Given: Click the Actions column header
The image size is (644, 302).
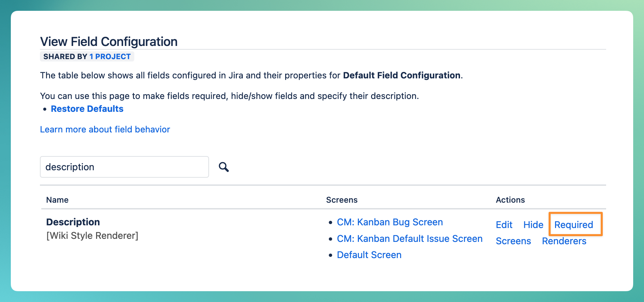Looking at the screenshot, I should 510,200.
